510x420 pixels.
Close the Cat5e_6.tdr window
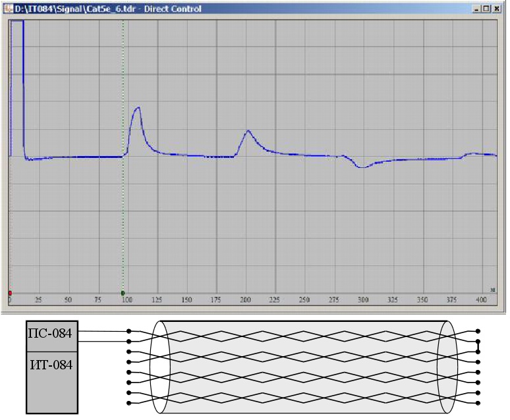coord(497,9)
